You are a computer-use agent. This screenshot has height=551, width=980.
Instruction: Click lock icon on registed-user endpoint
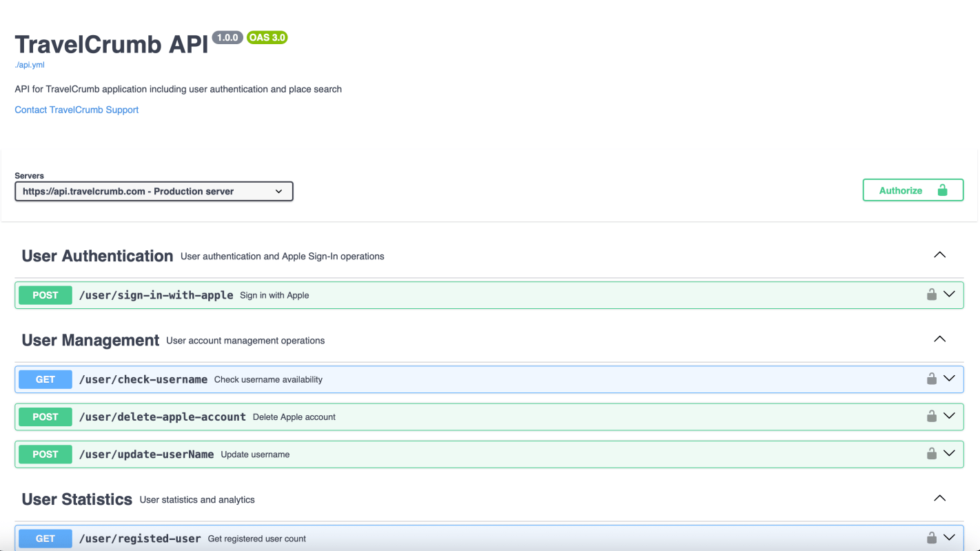931,538
